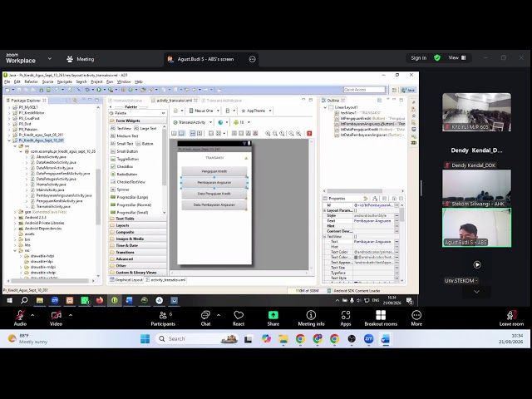Screen dimensions: 532x399
Task: Expand the P7_KreditMotor project
Action: click(x=9, y=113)
